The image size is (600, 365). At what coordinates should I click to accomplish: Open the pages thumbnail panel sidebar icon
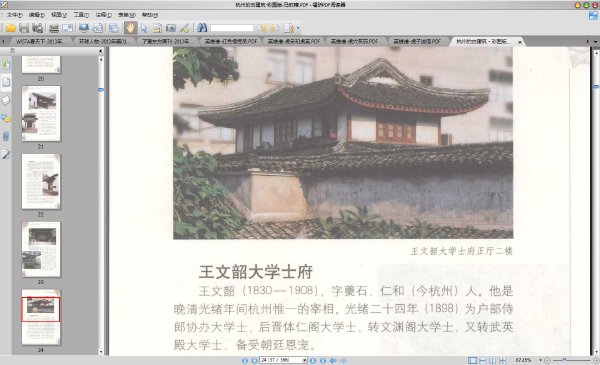(x=6, y=81)
